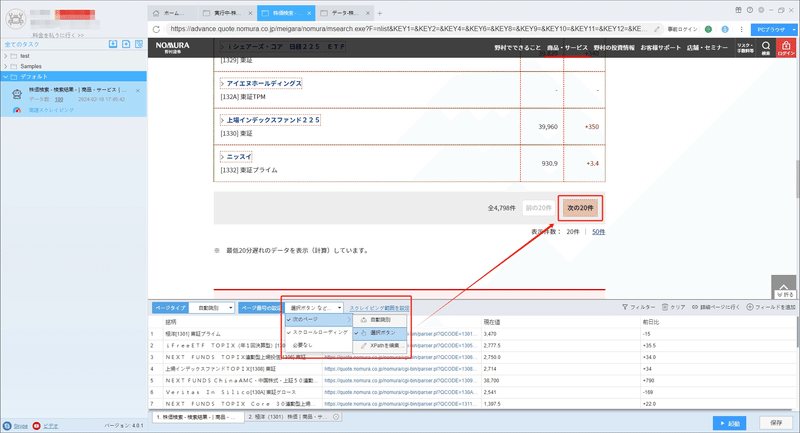Click the import task icon above task list
This screenshot has width=800, height=433.
point(113,44)
